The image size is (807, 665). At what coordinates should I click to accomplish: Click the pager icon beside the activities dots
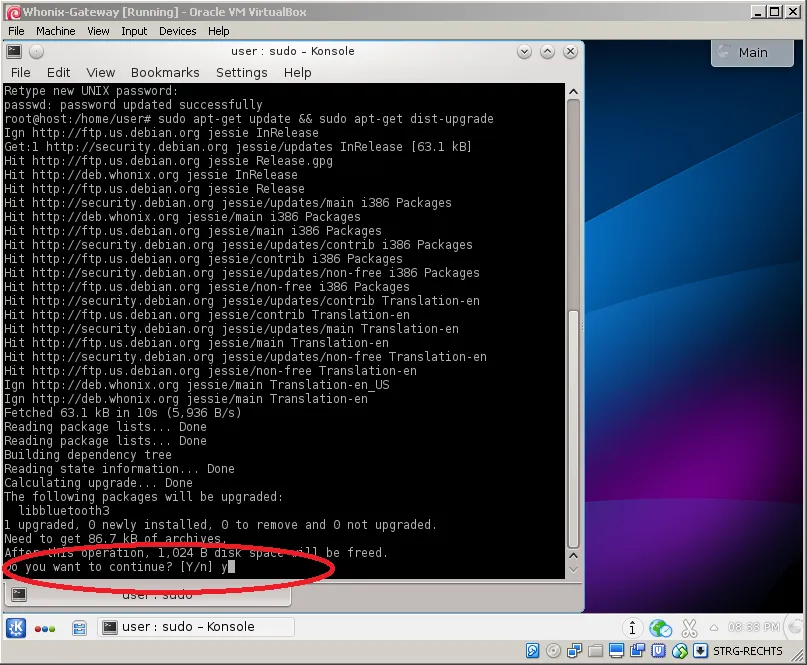click(x=79, y=628)
